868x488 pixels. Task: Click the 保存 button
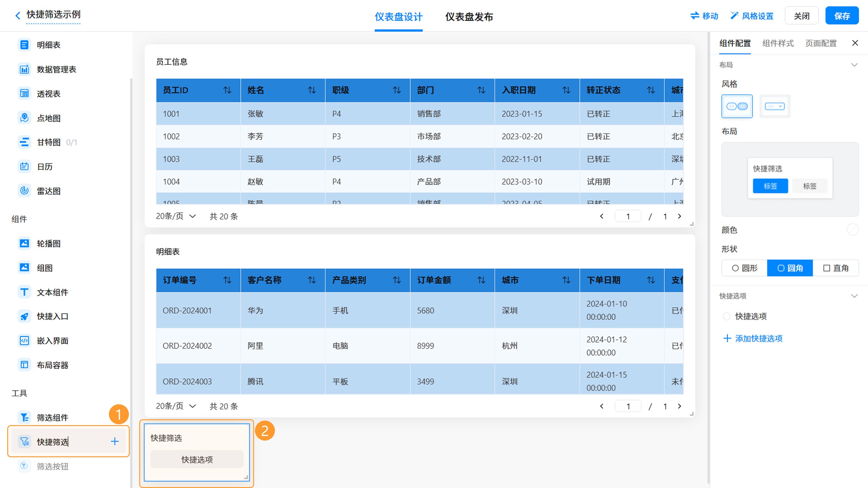click(x=842, y=16)
